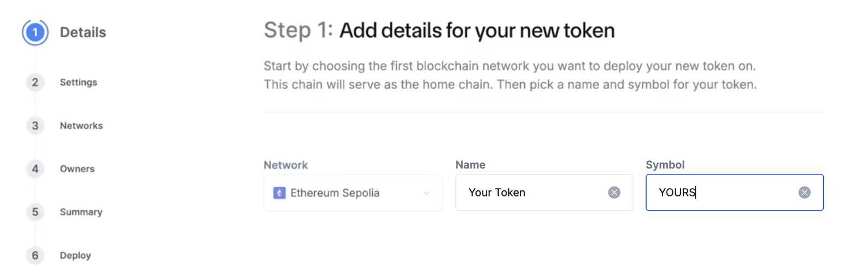
Task: Jump to the Networks step
Action: tap(81, 126)
